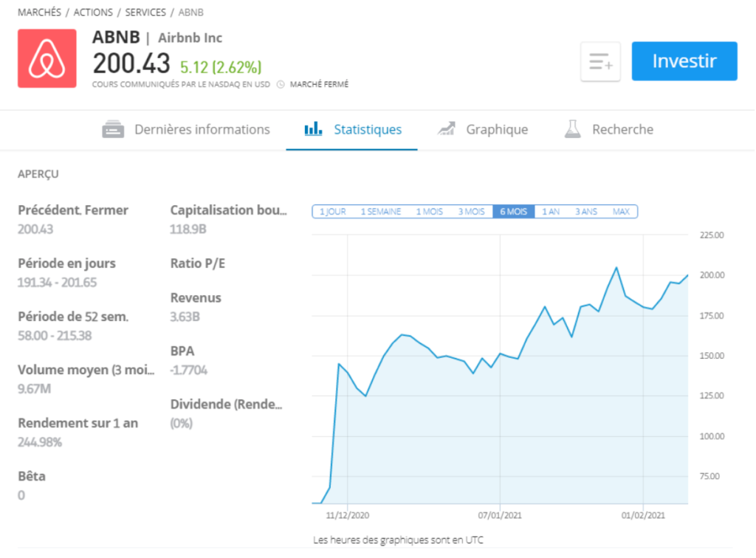
Task: Select the 1 AN chart range
Action: click(x=551, y=212)
